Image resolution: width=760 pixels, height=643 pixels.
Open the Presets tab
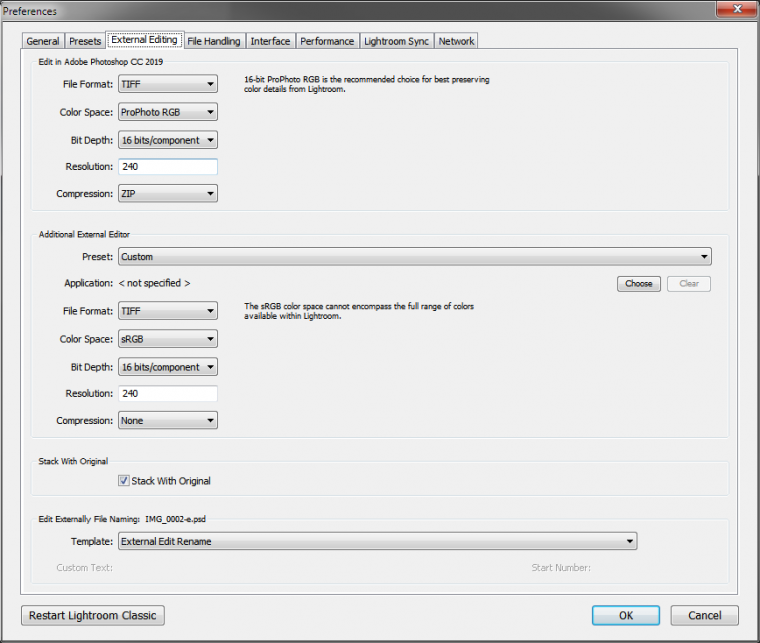[x=84, y=41]
